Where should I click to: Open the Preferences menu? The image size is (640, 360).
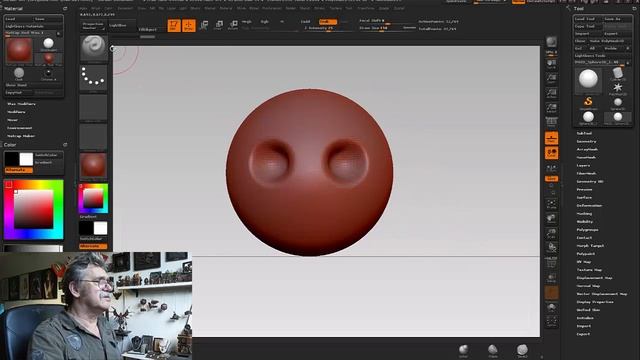271,8
